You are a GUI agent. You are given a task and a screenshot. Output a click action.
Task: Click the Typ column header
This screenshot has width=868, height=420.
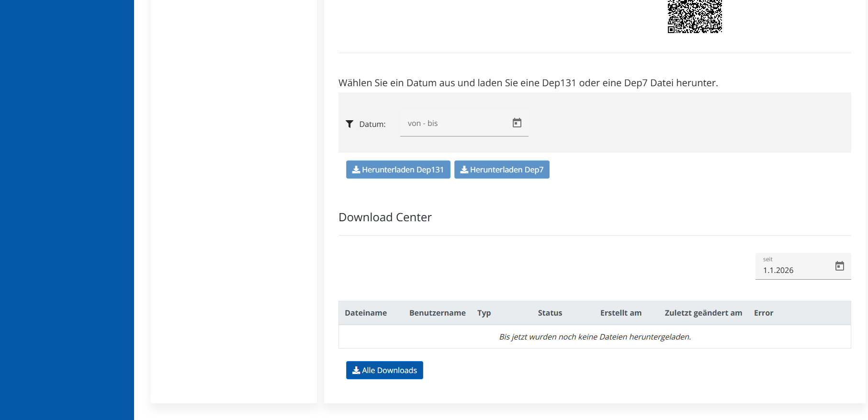[484, 313]
